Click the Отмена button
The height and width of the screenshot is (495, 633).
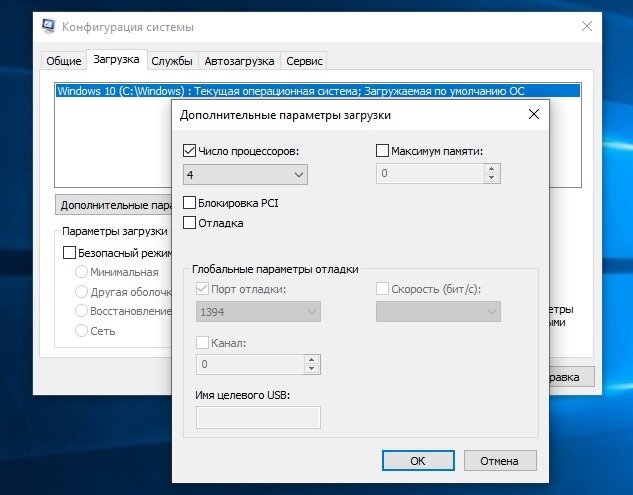500,461
